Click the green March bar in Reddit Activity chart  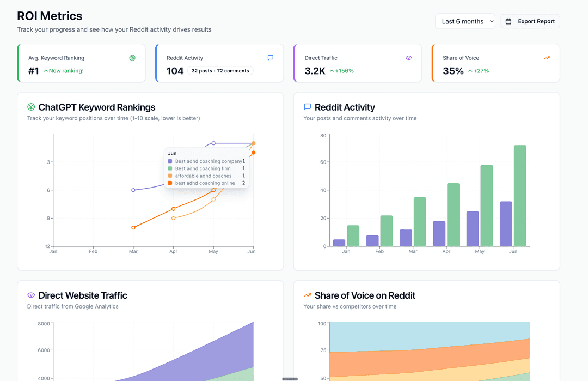(420, 221)
